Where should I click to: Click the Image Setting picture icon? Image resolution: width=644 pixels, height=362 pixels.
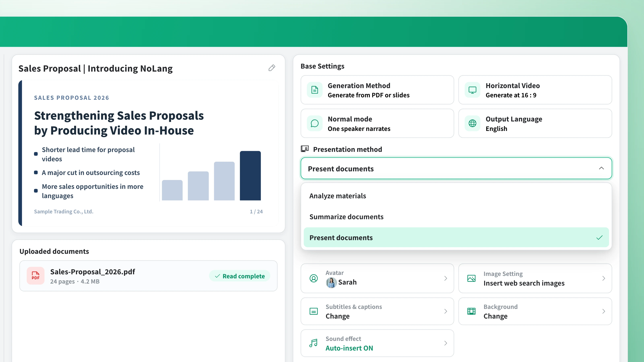click(x=472, y=278)
